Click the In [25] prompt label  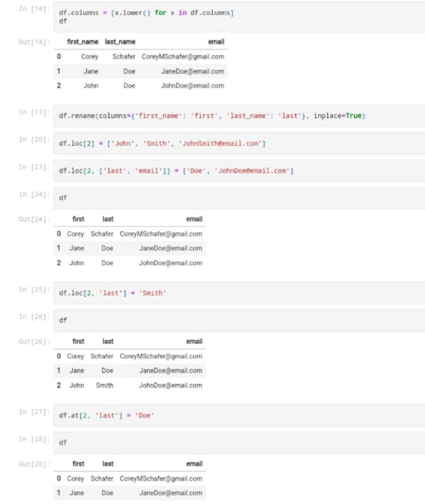pyautogui.click(x=34, y=289)
